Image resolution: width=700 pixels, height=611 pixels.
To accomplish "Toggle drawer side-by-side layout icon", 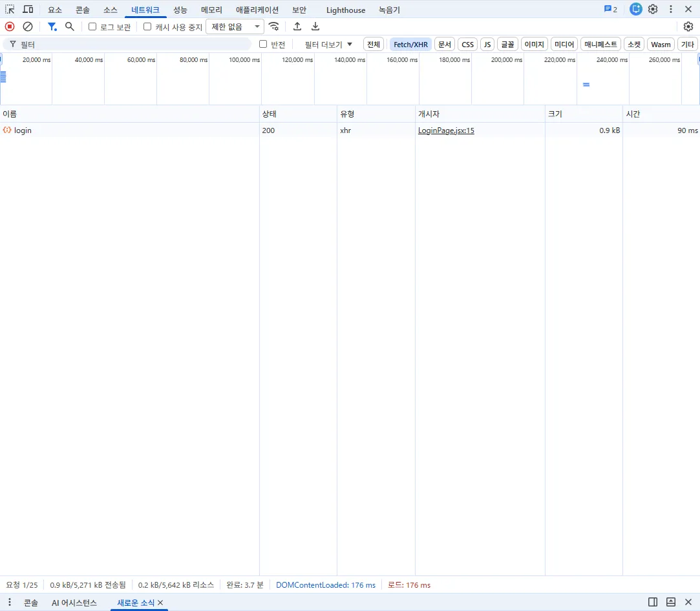I will point(653,602).
